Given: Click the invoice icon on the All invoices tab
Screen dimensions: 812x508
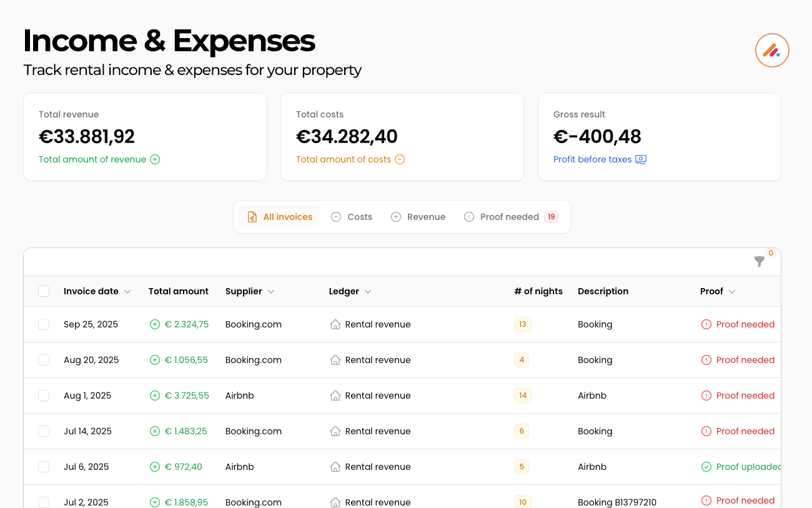Looking at the screenshot, I should (252, 216).
